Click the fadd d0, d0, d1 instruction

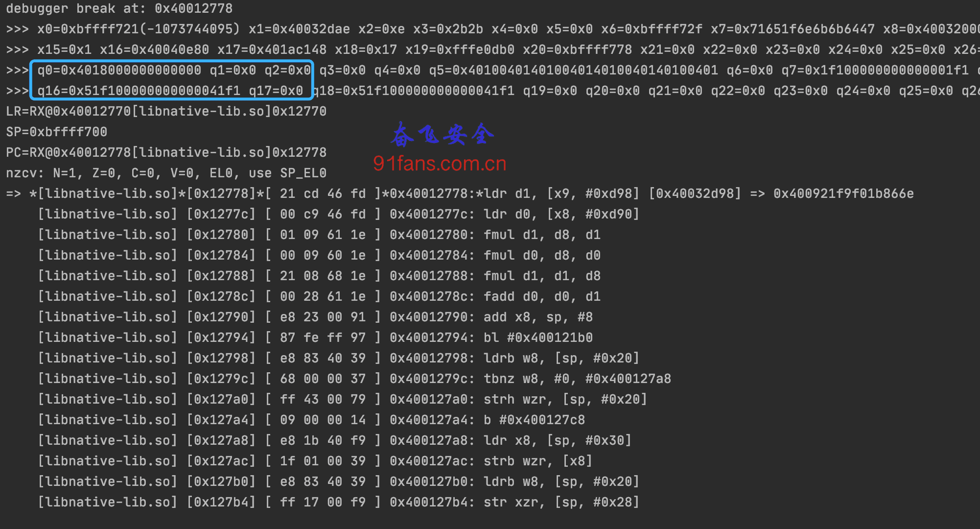coord(542,296)
